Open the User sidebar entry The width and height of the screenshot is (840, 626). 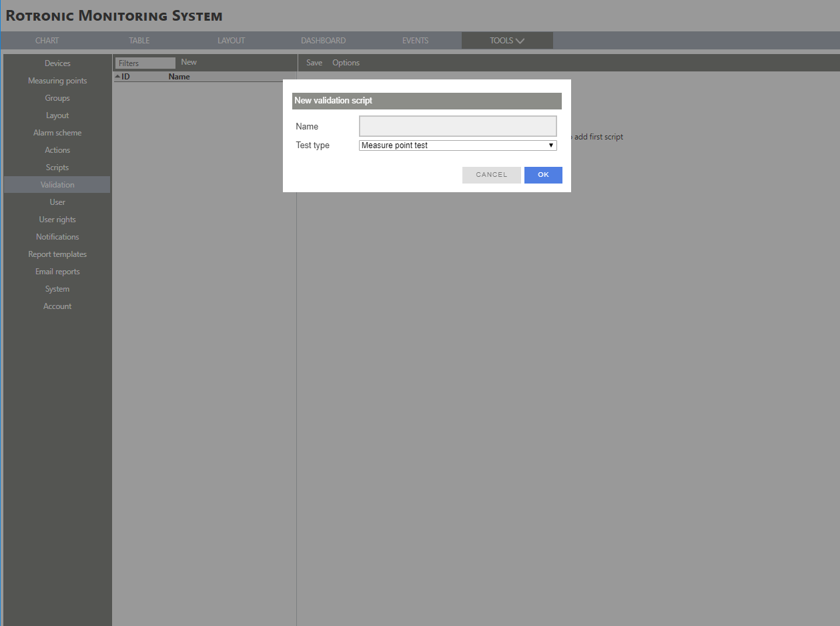57,202
